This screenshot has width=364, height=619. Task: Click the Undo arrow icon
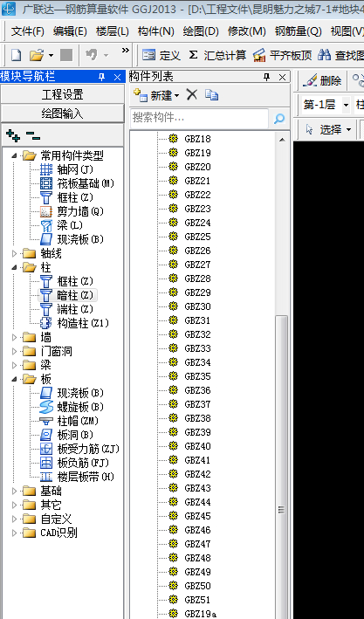(91, 55)
